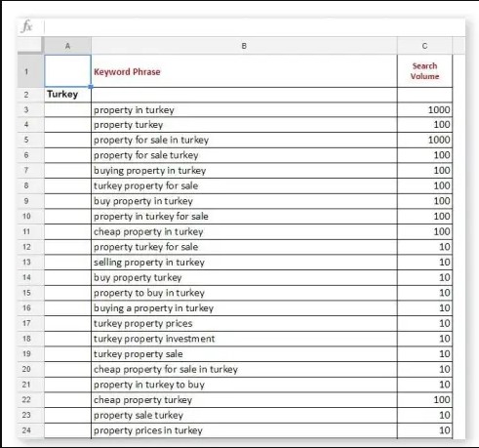The image size is (479, 448).
Task: Click the fill handle of cell A1
Action: coord(91,87)
